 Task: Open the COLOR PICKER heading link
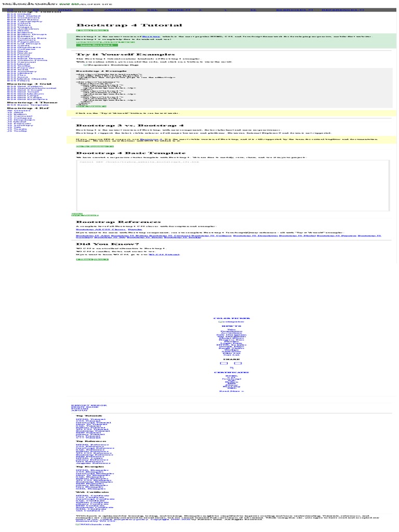tap(232, 318)
